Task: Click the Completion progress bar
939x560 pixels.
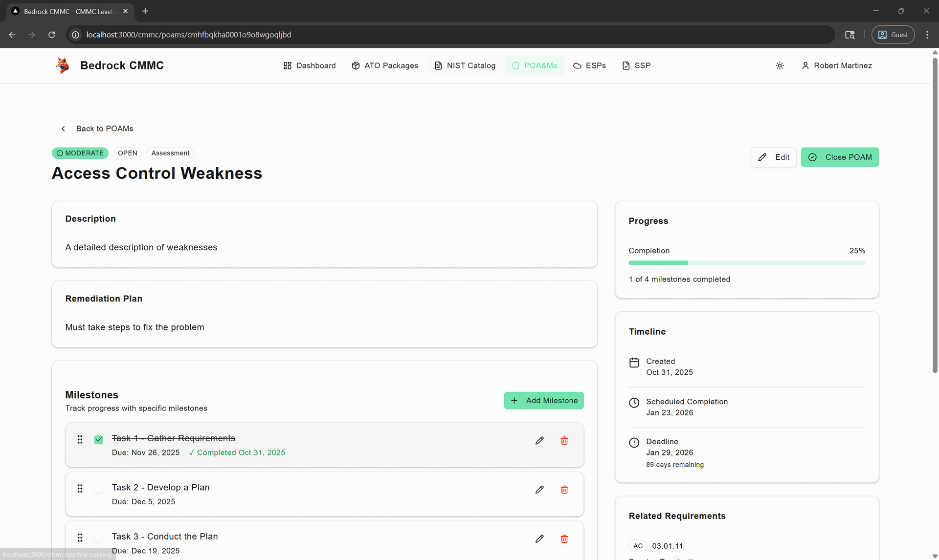Action: tap(746, 263)
